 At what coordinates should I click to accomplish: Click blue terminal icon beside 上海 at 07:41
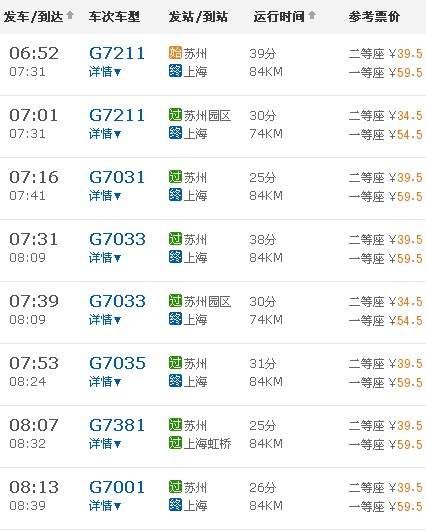pyautogui.click(x=175, y=195)
